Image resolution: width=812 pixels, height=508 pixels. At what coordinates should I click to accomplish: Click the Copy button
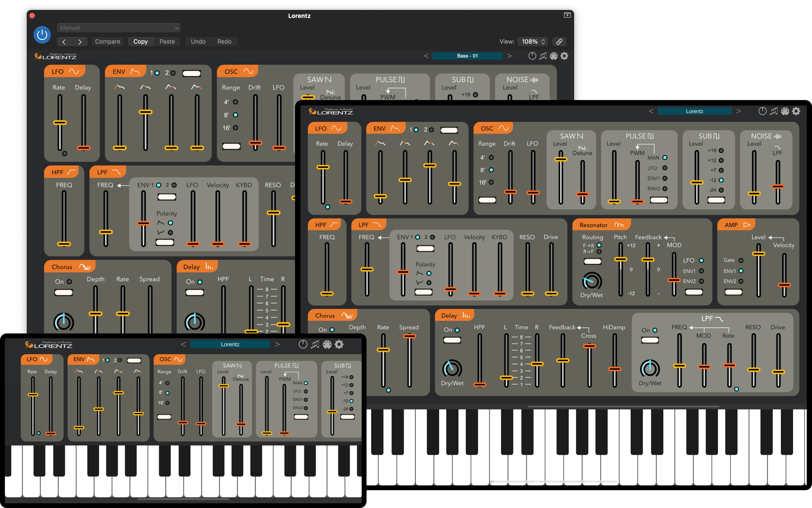click(x=140, y=42)
